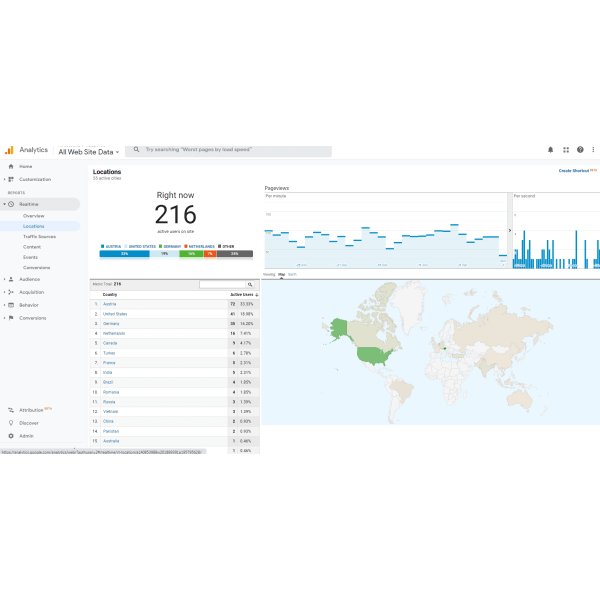Click Austria country link in table
Screen dimensions: 600x600
pyautogui.click(x=109, y=304)
